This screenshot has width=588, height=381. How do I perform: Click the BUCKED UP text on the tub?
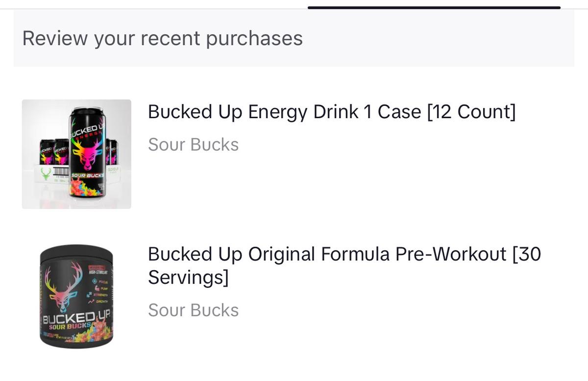[x=77, y=319]
